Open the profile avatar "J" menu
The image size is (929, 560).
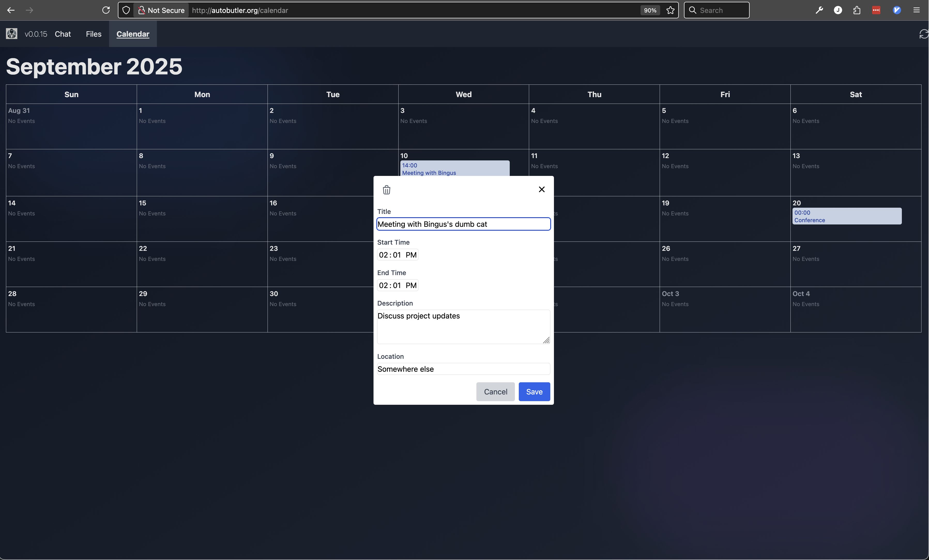(x=838, y=10)
